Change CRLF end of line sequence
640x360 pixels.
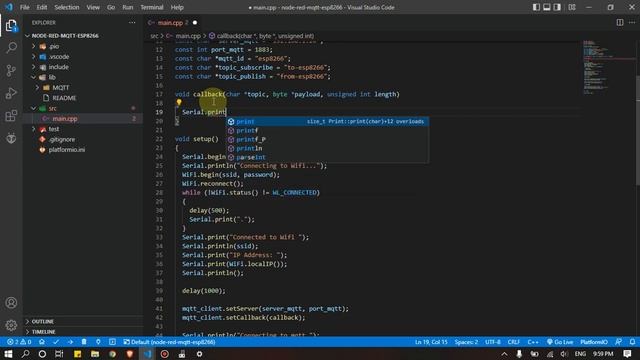pyautogui.click(x=513, y=342)
